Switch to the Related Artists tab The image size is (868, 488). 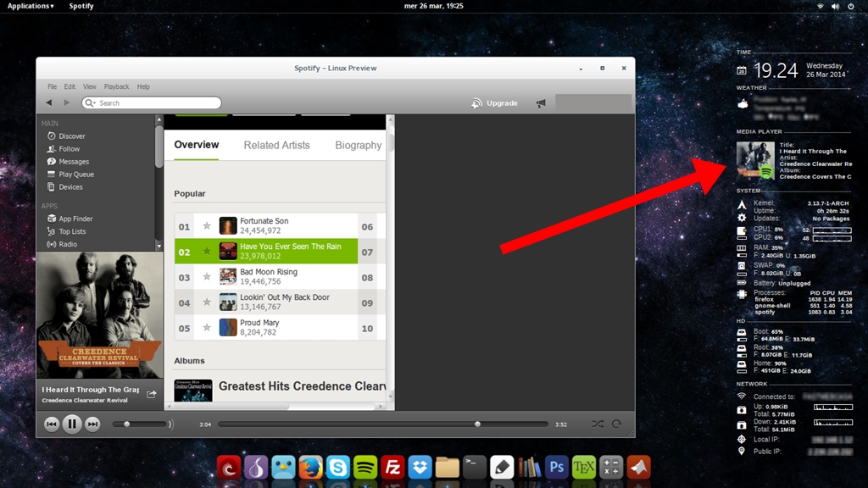277,145
